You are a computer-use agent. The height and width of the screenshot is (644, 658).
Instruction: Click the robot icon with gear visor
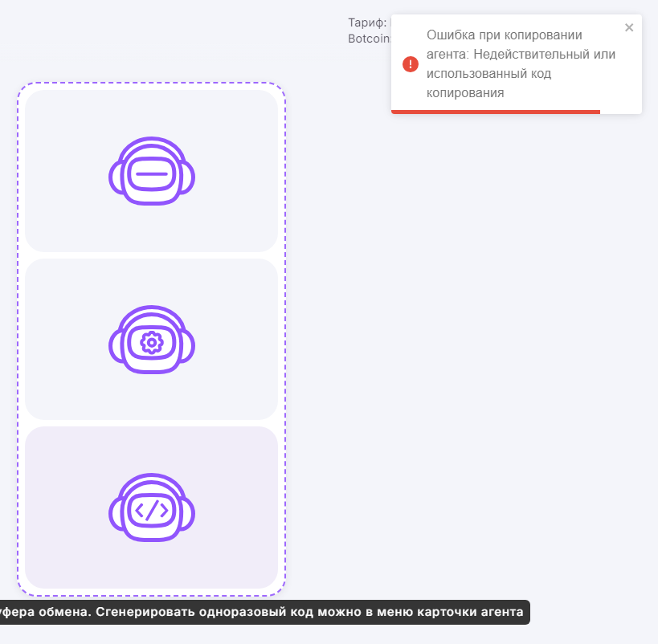152,340
